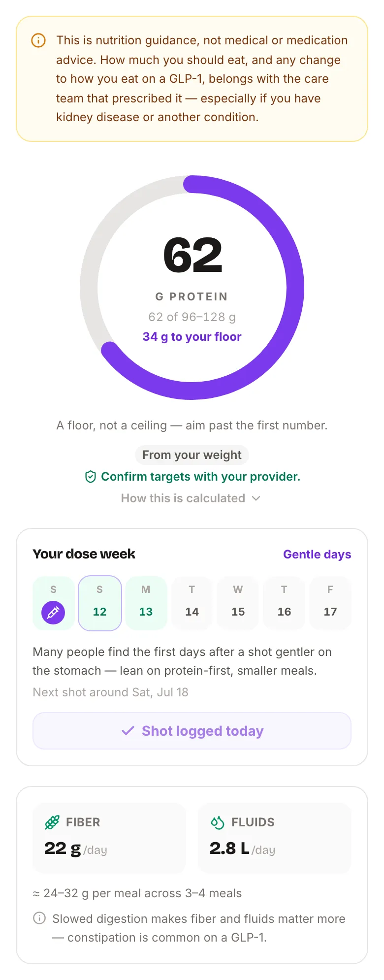Pick Friday 17 in the week strip
The width and height of the screenshot is (384, 980).
[x=330, y=603]
